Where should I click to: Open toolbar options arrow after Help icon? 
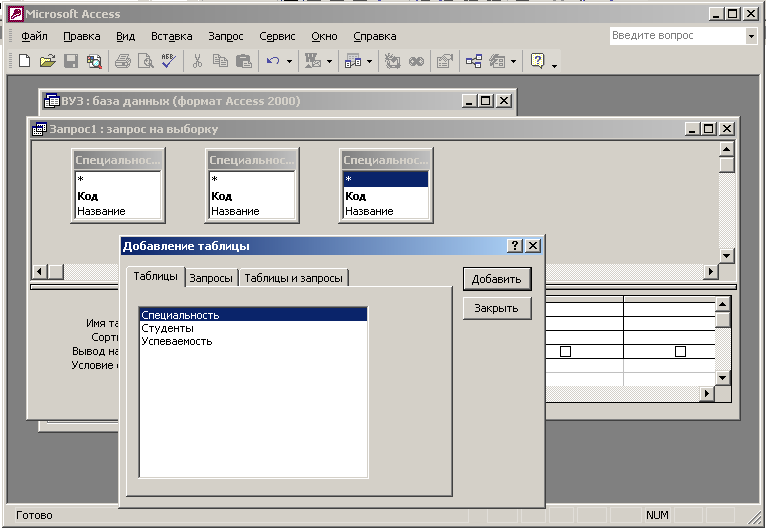pos(554,65)
